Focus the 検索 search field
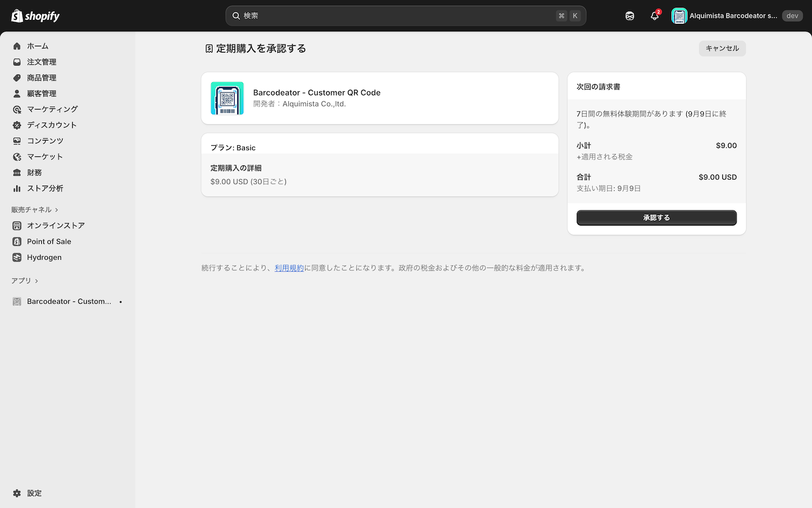The width and height of the screenshot is (812, 508). pos(395,16)
